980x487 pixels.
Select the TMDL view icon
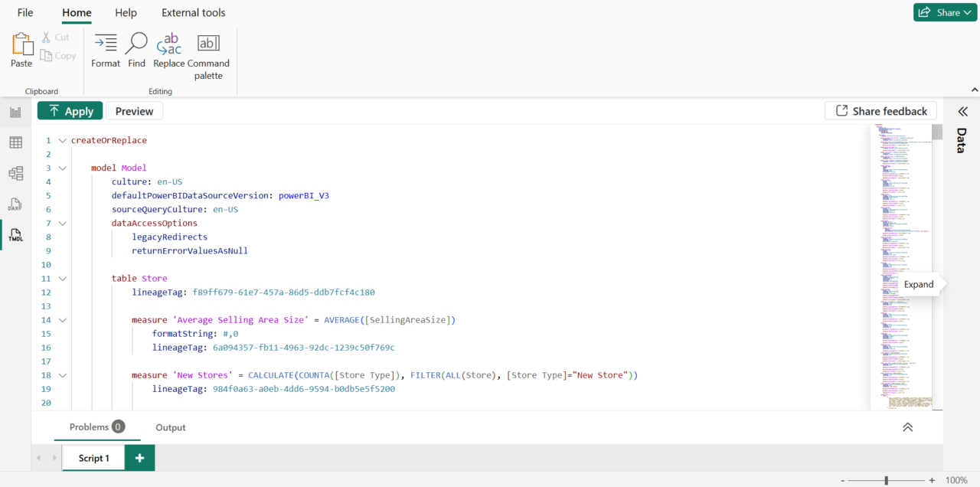tap(15, 234)
